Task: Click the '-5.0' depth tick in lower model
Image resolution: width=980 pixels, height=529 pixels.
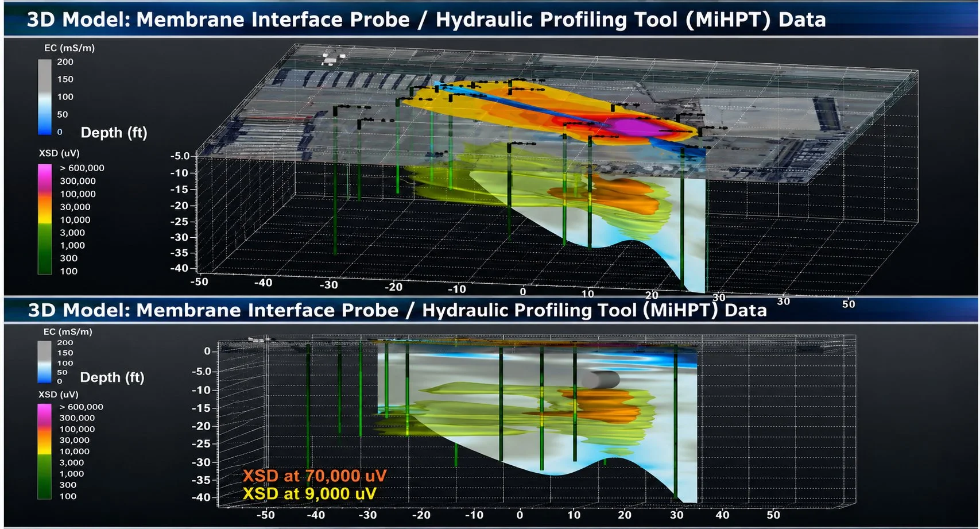Action: (202, 372)
